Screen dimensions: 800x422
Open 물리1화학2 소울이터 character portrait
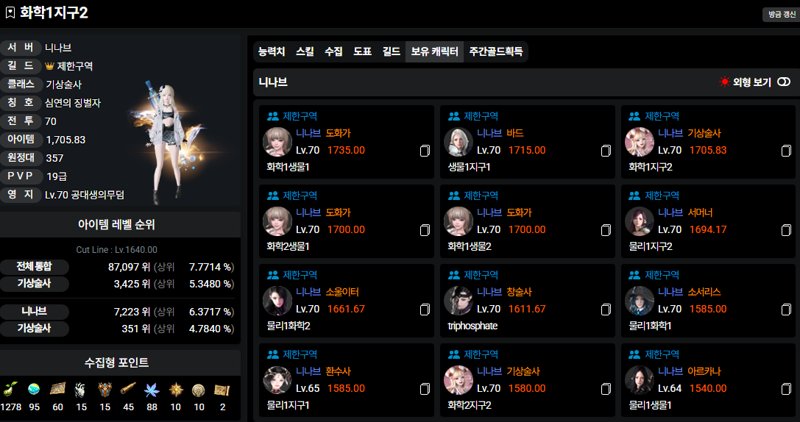277,301
